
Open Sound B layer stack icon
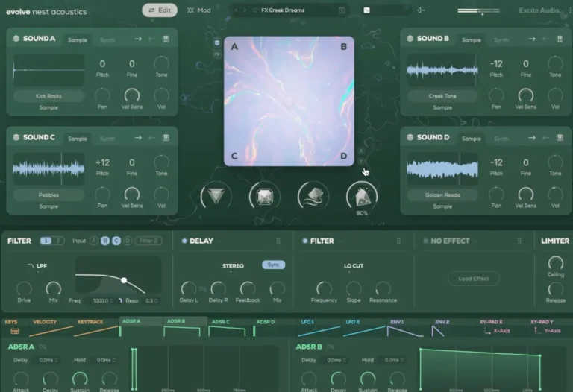click(x=410, y=38)
